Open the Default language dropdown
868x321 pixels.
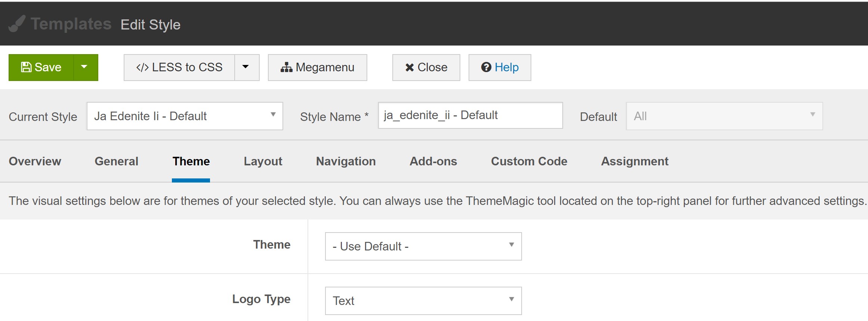[724, 116]
